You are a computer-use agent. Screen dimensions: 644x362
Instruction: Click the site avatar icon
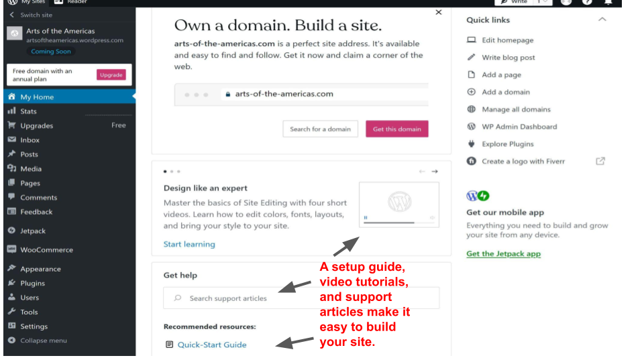coord(14,34)
